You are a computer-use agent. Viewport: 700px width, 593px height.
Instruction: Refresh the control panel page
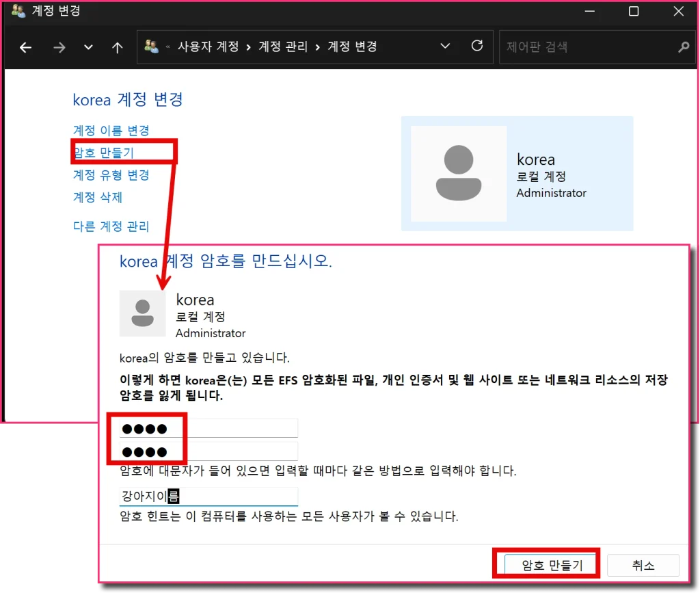click(477, 46)
